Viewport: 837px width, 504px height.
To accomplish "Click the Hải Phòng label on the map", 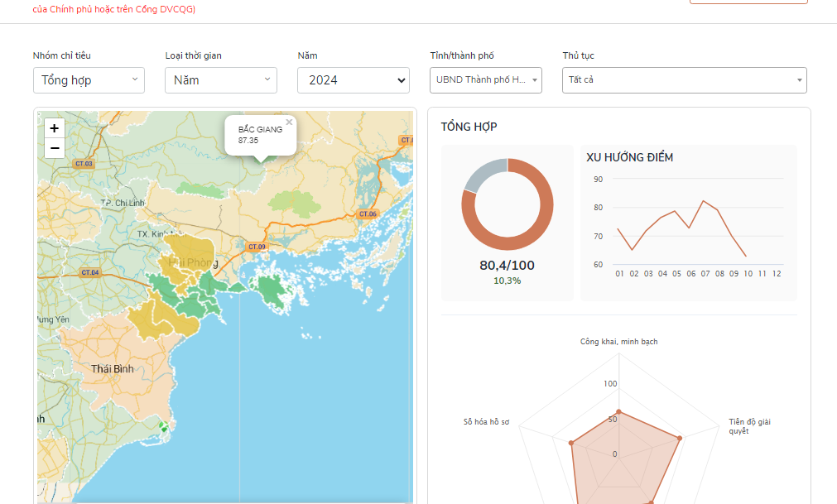I will (x=193, y=263).
